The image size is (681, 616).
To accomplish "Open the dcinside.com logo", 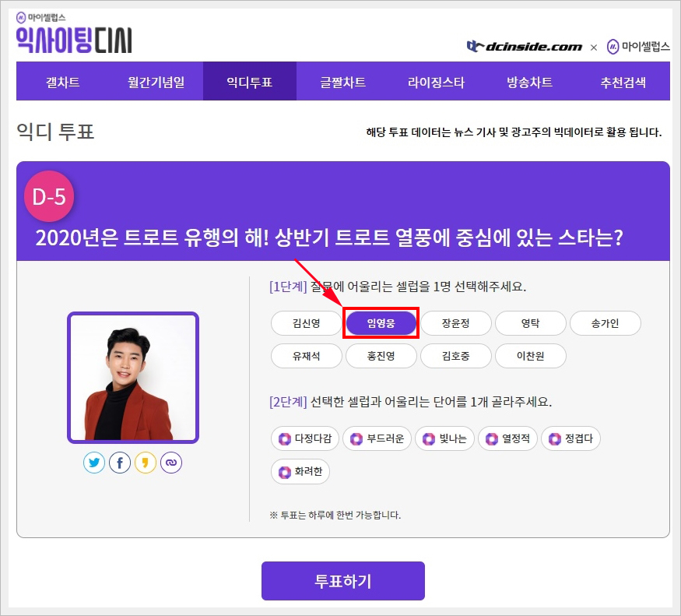I will click(x=525, y=47).
